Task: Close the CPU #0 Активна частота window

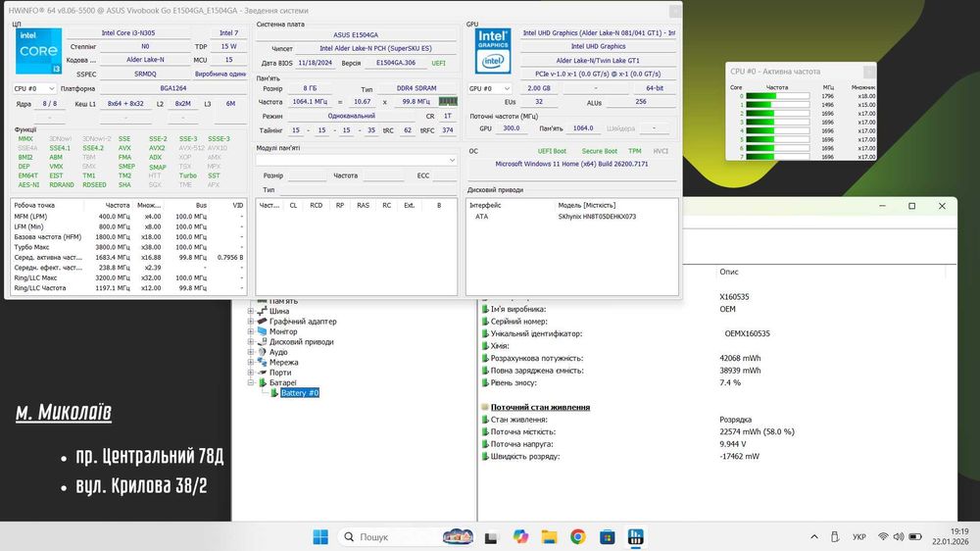Action: (x=868, y=72)
